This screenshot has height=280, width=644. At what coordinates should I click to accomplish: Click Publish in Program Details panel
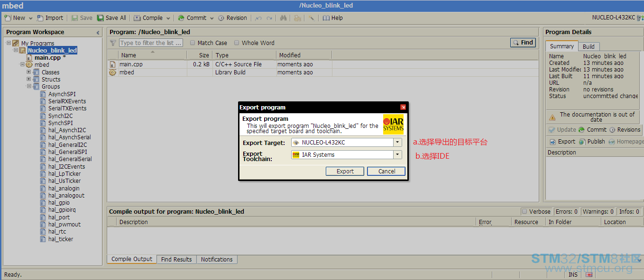(x=592, y=142)
